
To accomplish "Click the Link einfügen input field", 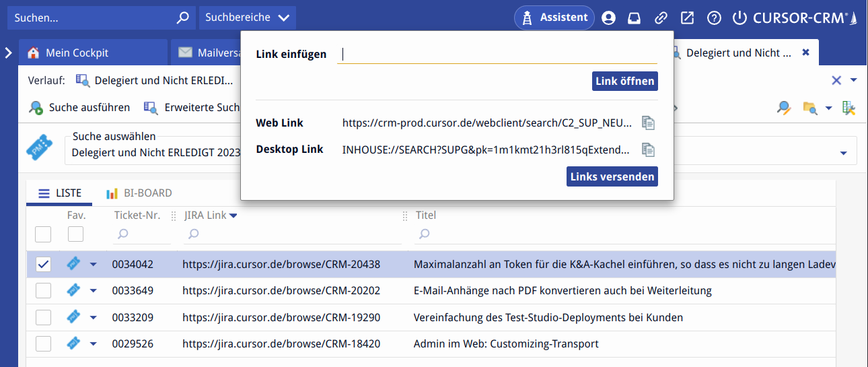I will [x=497, y=55].
